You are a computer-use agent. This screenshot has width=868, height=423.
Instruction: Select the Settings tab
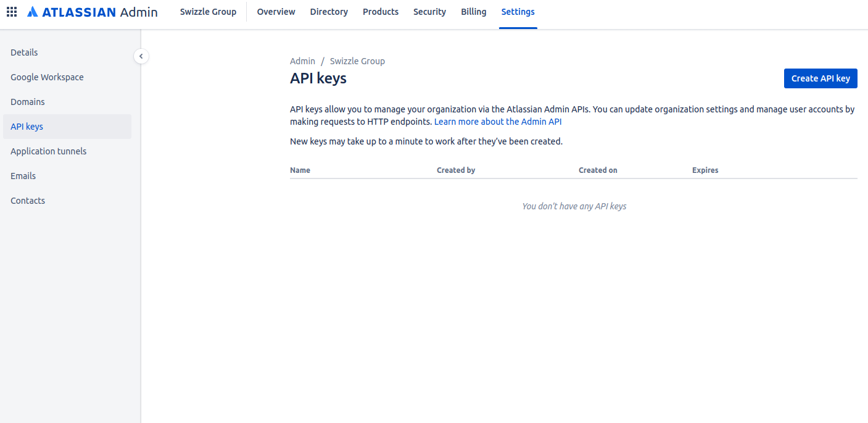click(x=518, y=11)
